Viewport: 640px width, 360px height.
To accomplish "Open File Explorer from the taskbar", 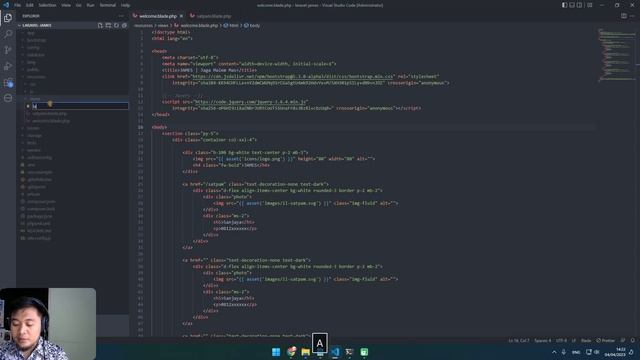I will [x=305, y=352].
